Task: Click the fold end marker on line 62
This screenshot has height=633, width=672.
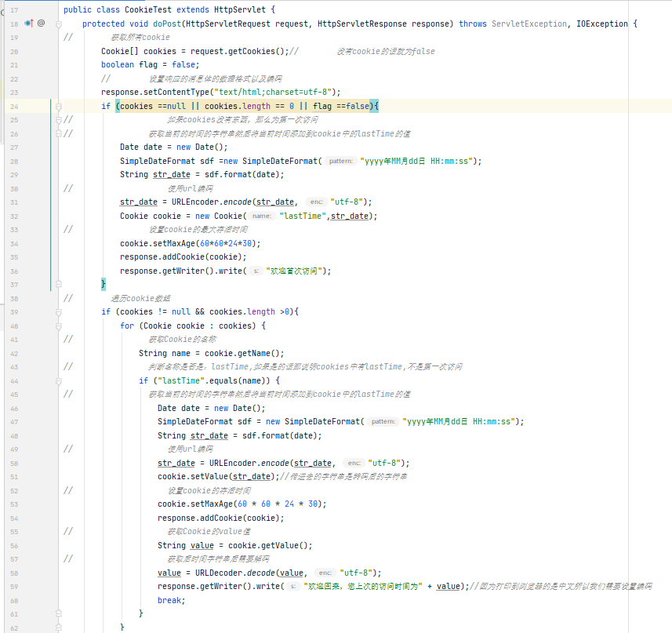Action: click(59, 628)
